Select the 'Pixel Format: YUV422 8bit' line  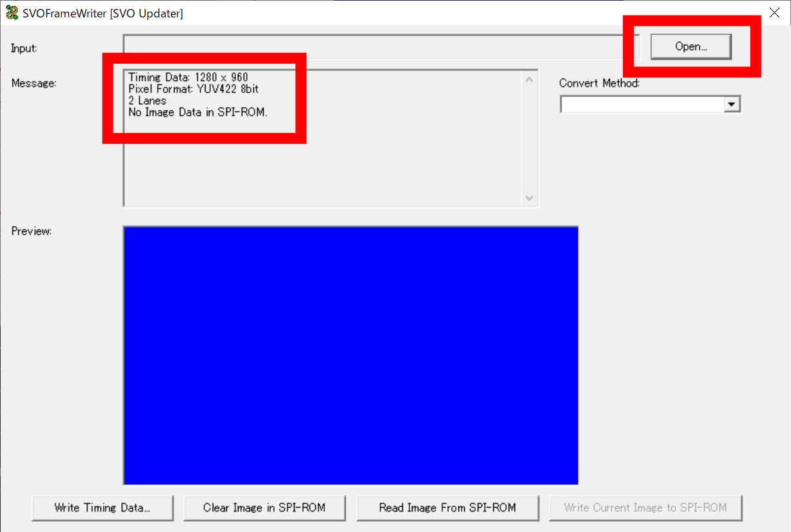(x=193, y=89)
